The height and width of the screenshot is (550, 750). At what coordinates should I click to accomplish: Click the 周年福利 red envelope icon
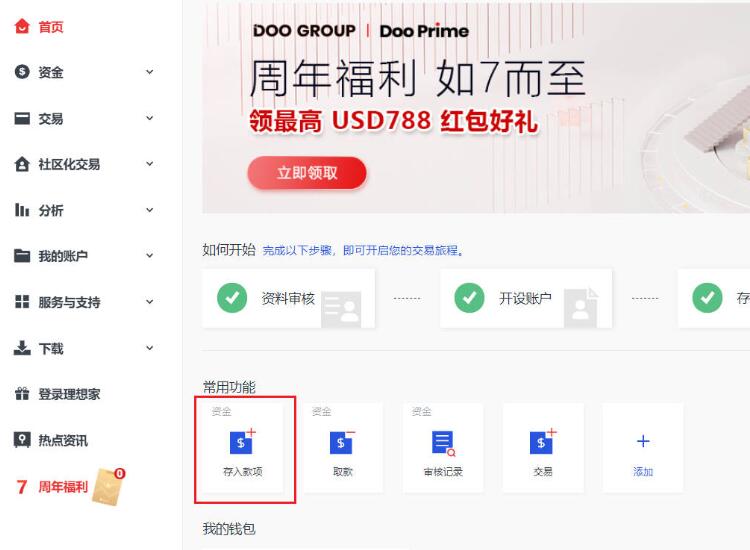click(x=109, y=486)
